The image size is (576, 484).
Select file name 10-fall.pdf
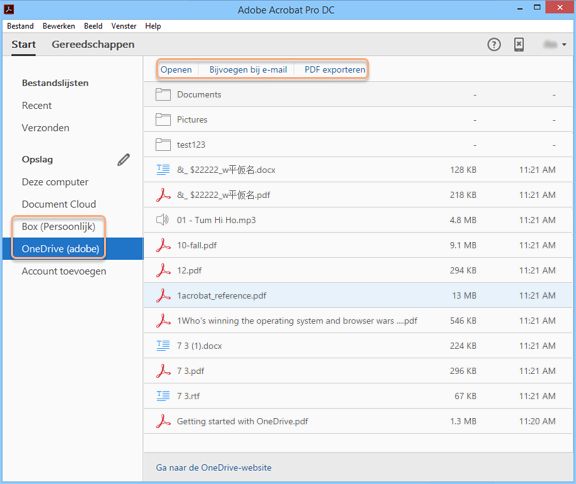coord(197,245)
